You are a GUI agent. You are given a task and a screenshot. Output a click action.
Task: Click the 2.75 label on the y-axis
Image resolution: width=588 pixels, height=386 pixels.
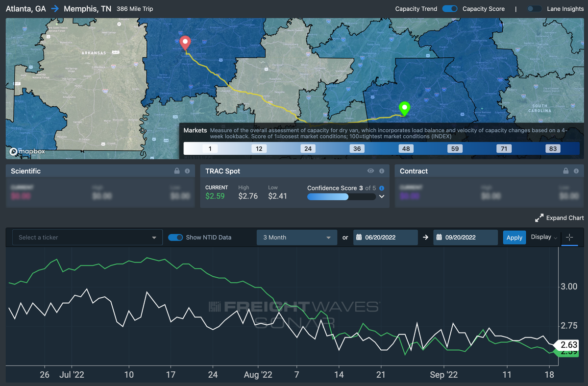tap(568, 326)
